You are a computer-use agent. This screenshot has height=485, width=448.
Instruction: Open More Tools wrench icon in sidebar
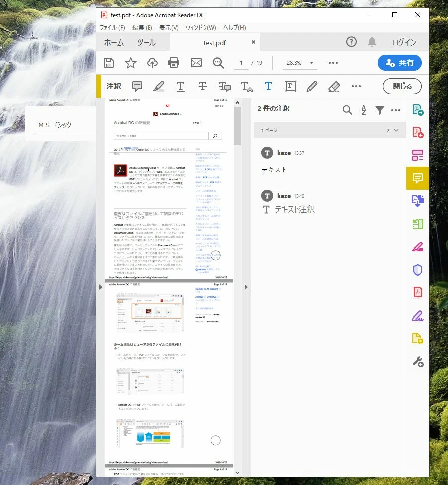[418, 362]
